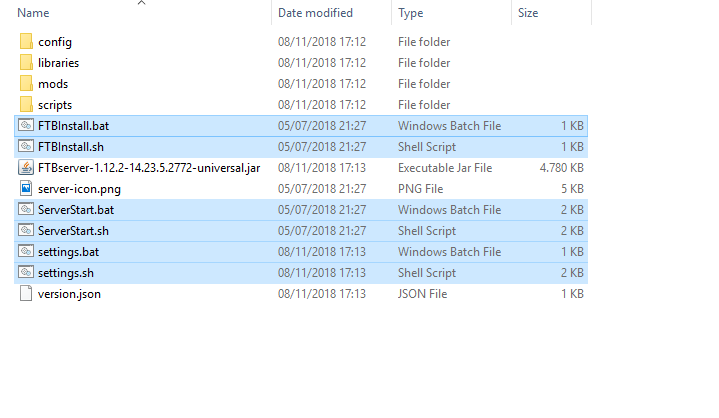Select the FTBInstall.sh file name

pyautogui.click(x=73, y=147)
